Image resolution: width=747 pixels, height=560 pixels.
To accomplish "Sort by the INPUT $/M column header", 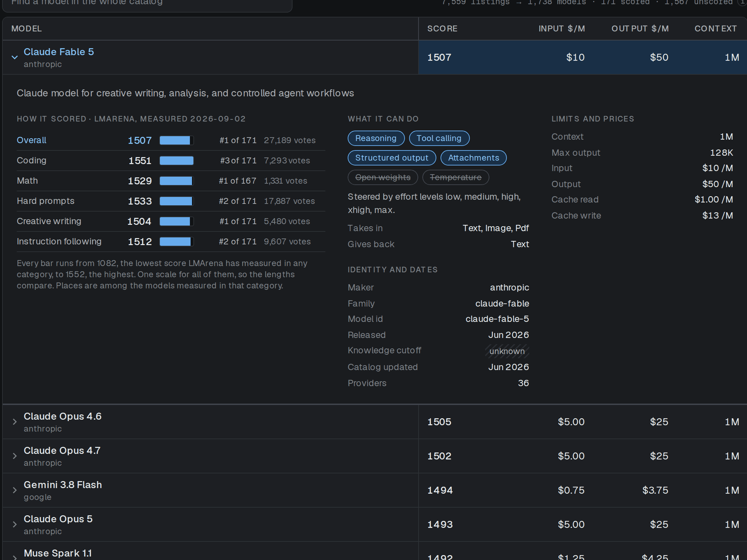I will (562, 29).
